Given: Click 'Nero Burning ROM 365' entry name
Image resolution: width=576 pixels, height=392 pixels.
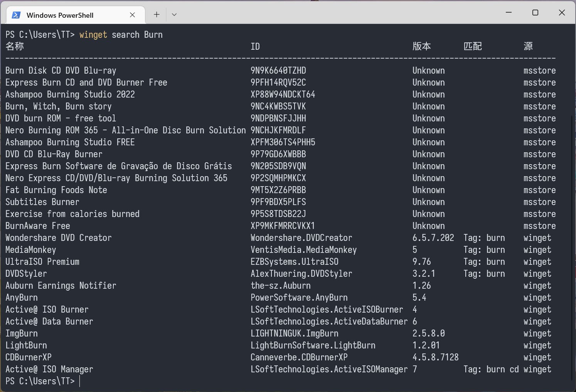Looking at the screenshot, I should coord(126,130).
